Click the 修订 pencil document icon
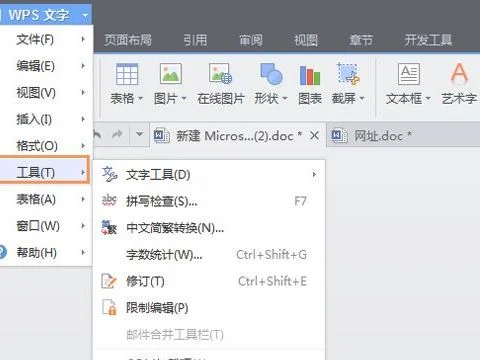The height and width of the screenshot is (360, 480). [109, 281]
